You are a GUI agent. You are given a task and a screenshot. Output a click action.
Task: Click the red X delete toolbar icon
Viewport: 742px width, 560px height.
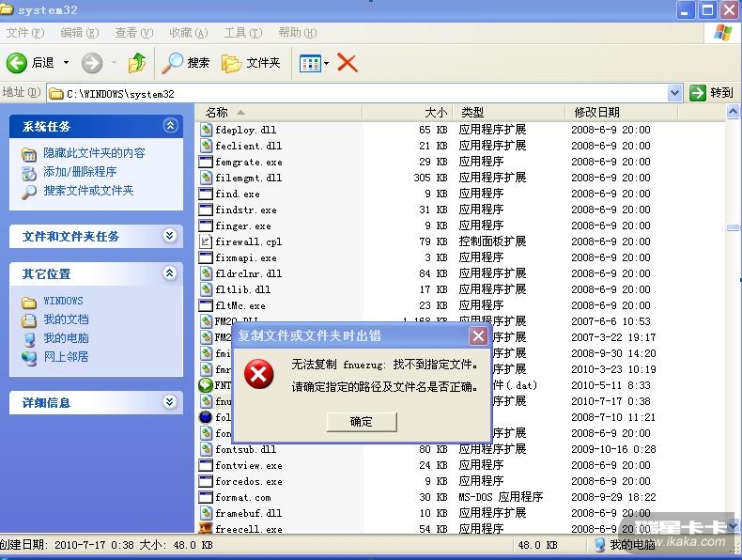tap(348, 63)
